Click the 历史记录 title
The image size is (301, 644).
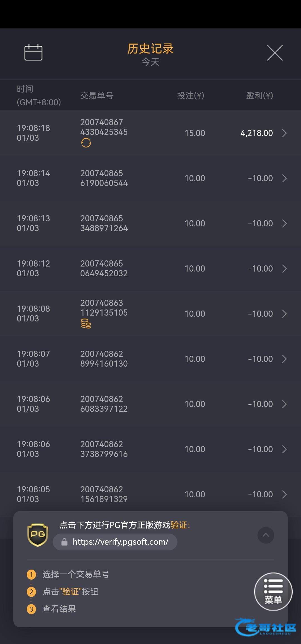pyautogui.click(x=151, y=49)
